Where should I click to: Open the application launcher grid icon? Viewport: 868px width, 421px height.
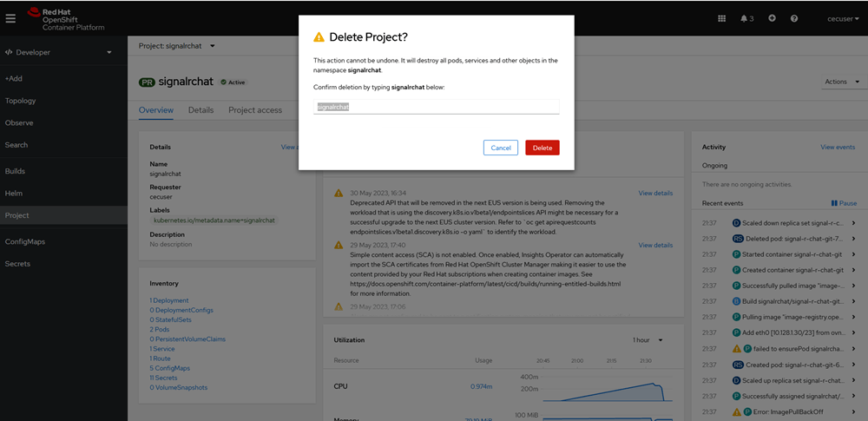point(721,18)
